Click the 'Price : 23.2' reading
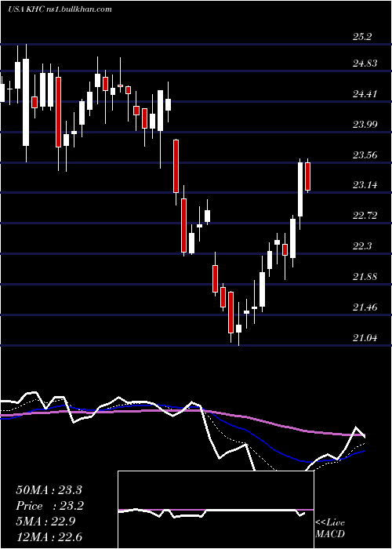The height and width of the screenshot is (549, 392). [x=49, y=506]
